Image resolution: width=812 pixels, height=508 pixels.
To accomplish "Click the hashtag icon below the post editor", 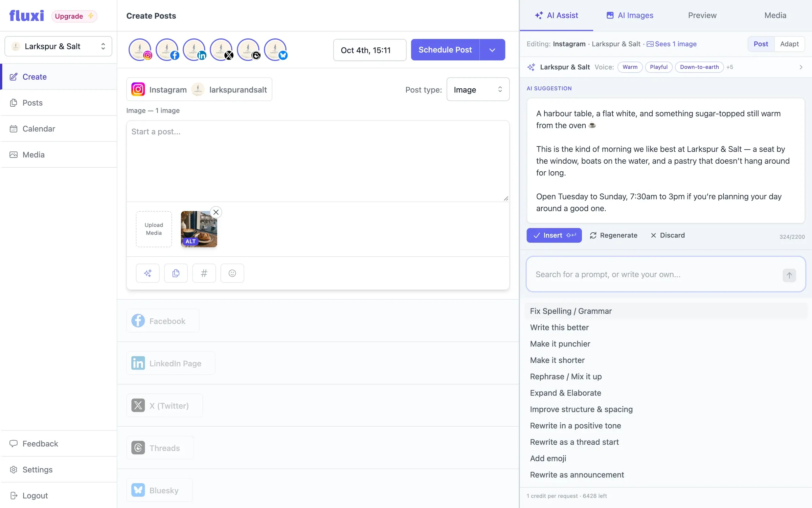I will point(204,273).
